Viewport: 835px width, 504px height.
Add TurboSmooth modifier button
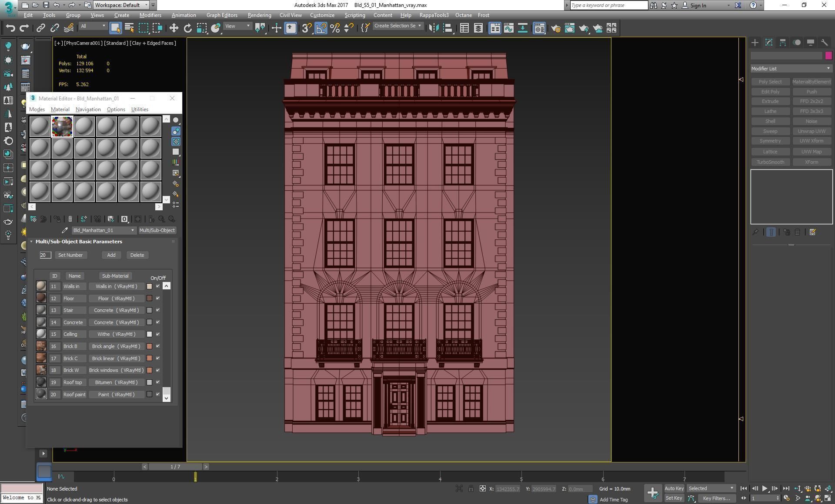(x=770, y=162)
